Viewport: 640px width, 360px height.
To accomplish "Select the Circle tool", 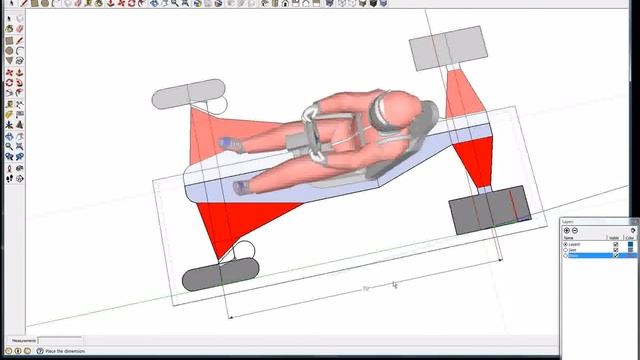I will point(9,51).
